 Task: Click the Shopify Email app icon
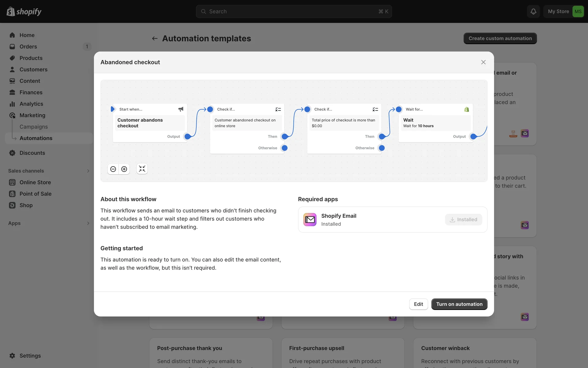[310, 220]
